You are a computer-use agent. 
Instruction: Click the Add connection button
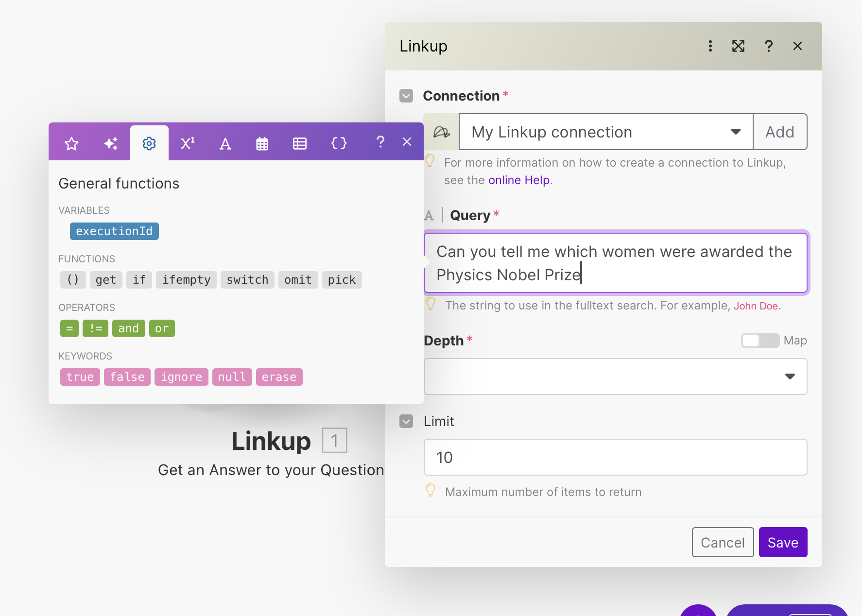tap(780, 132)
